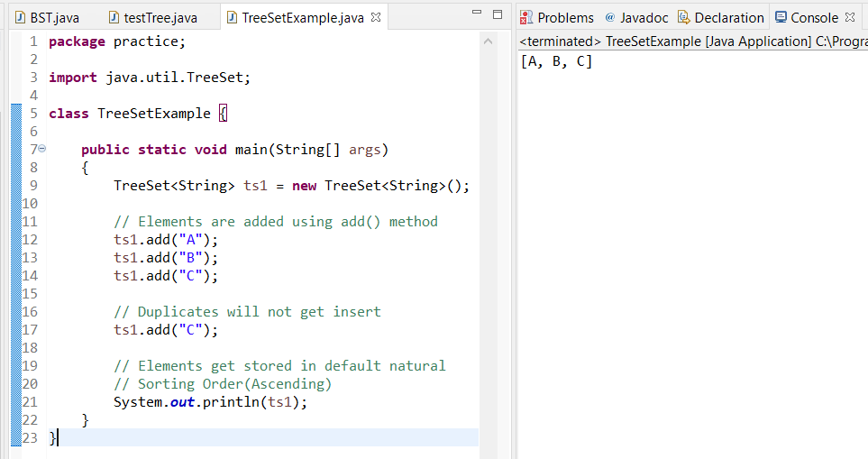Click the System.out.println(ts1) statement
This screenshot has width=868, height=459.
coord(210,402)
